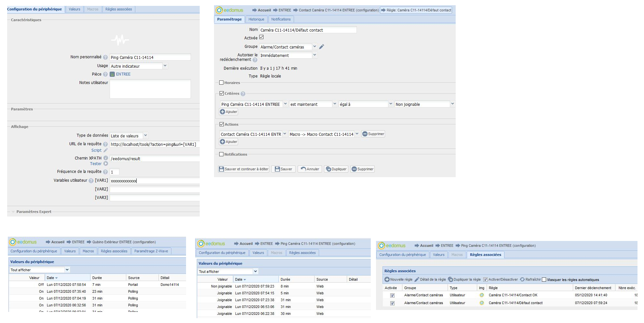Check Masquer les règles automatiques

point(544,280)
